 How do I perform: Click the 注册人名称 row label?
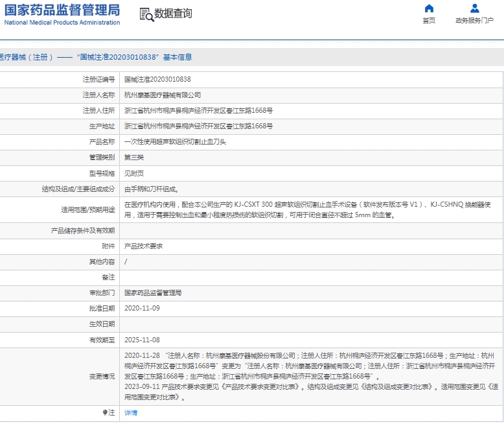[x=98, y=95]
